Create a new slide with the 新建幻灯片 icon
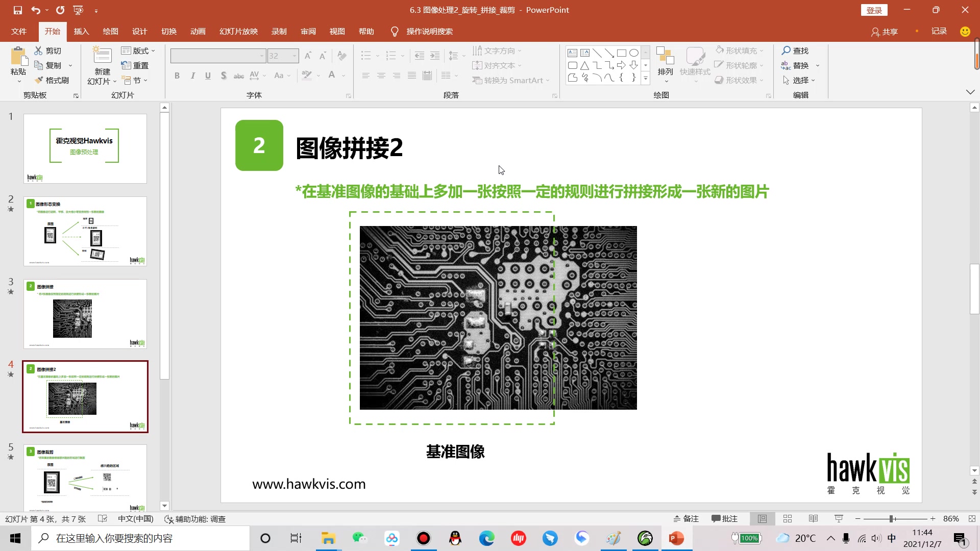 coord(102,56)
